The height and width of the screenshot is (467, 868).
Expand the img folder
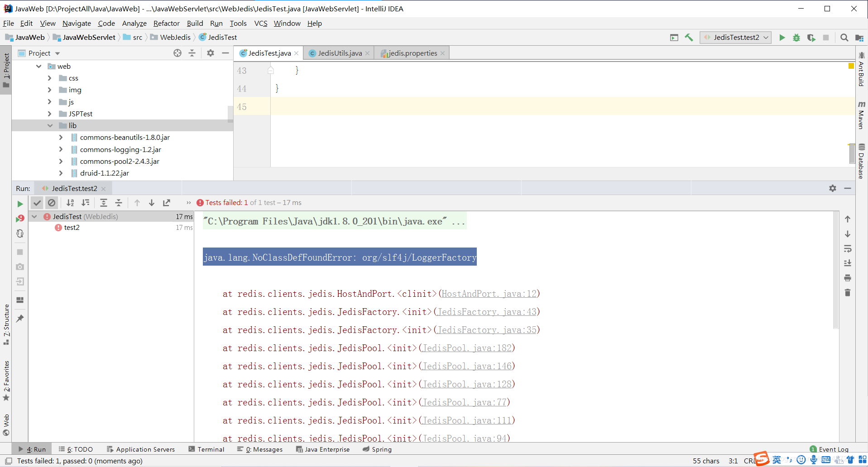click(x=50, y=90)
